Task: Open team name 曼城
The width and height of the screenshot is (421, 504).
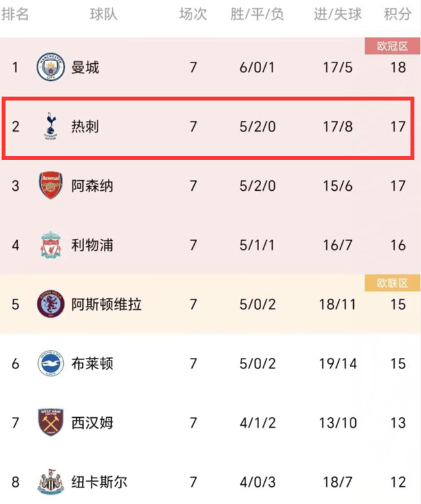Action: [x=85, y=67]
